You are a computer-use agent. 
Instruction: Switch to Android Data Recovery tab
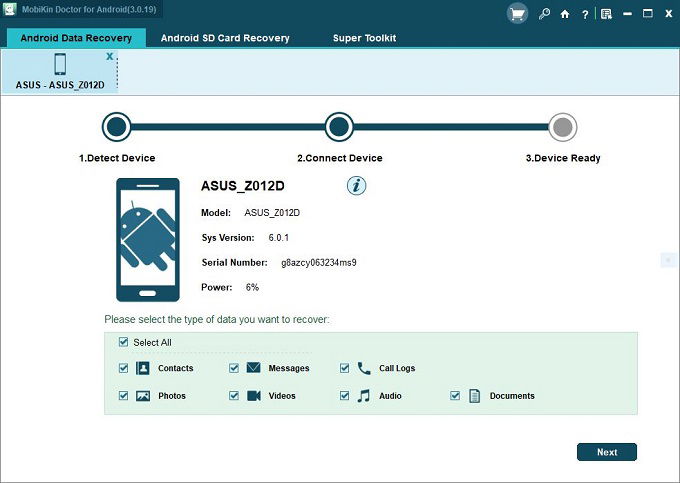pos(76,38)
